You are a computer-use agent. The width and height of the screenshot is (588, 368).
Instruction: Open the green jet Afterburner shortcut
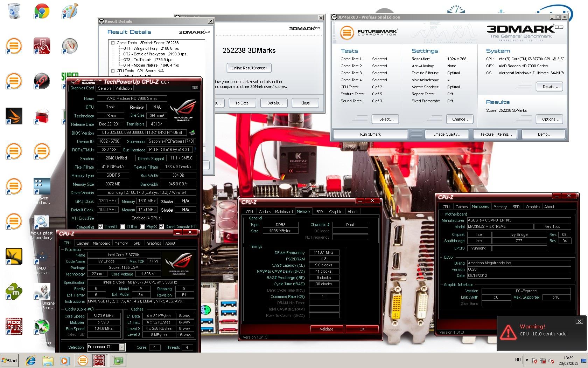tap(42, 327)
